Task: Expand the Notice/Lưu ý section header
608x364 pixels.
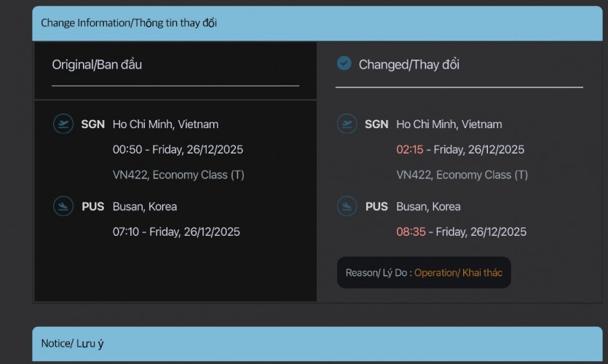Action: [73, 343]
